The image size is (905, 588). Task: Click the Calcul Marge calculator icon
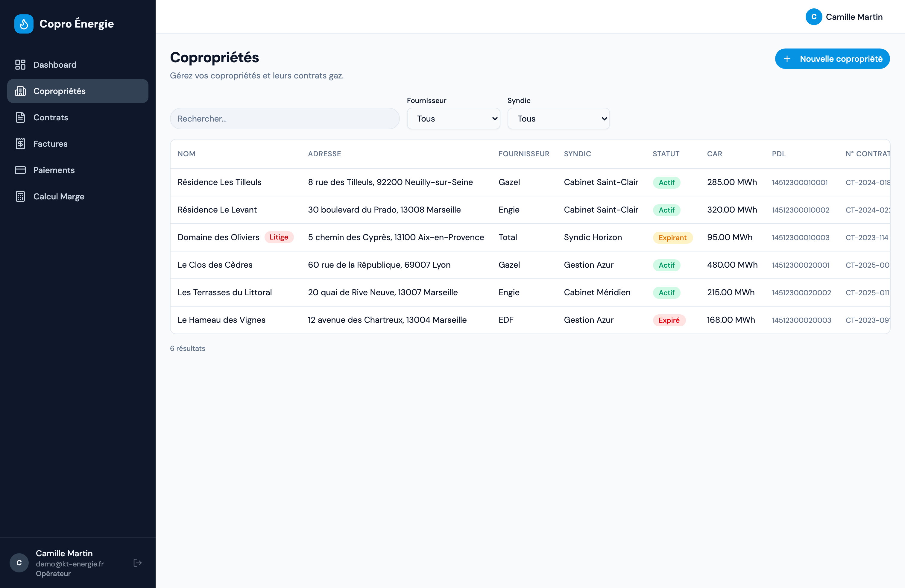coord(20,196)
